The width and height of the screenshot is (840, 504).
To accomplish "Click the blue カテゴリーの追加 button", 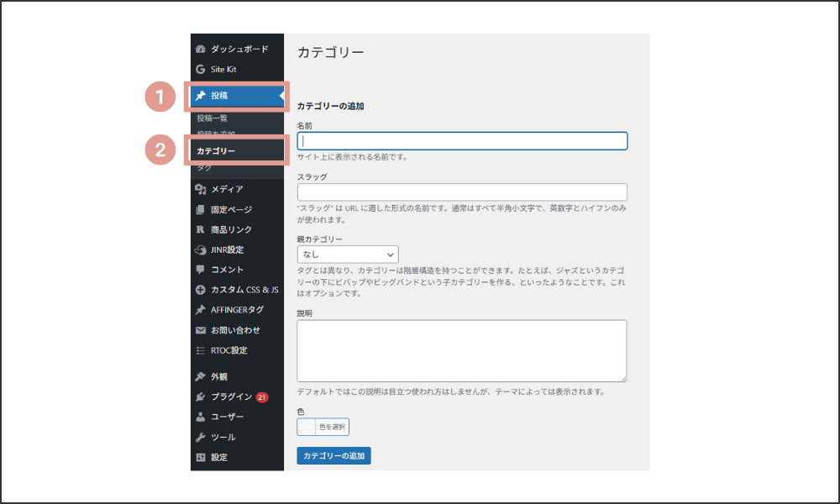I will (333, 456).
